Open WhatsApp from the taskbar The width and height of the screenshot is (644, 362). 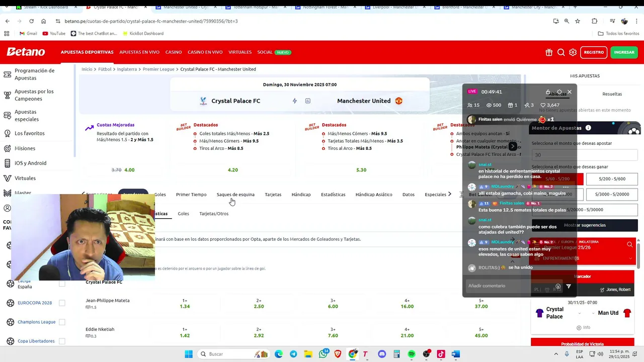click(323, 354)
